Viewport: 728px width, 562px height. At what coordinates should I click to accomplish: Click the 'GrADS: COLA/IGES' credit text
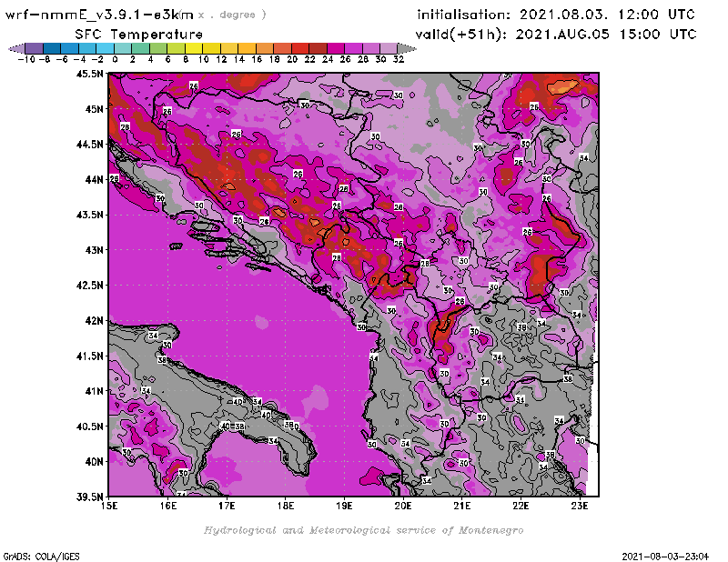41,557
